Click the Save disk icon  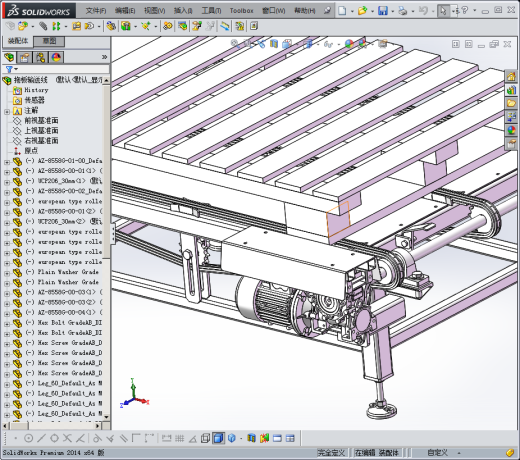point(383,11)
